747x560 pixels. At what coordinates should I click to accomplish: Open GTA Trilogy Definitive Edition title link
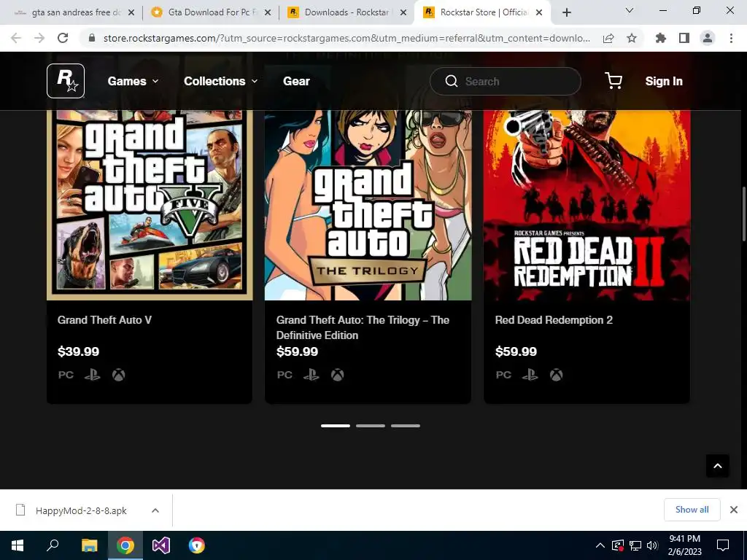click(363, 327)
